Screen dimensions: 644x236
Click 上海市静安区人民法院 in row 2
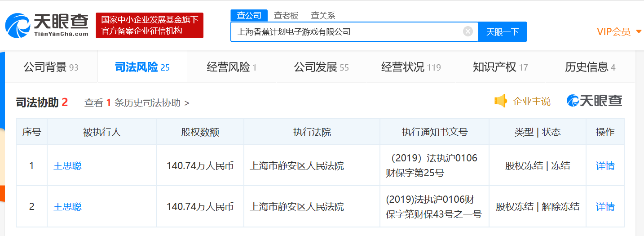point(297,207)
